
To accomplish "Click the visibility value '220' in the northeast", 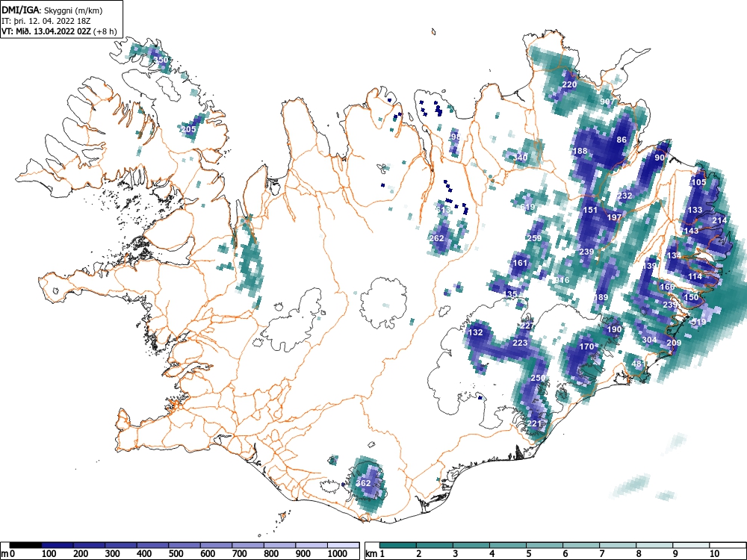I will (569, 85).
